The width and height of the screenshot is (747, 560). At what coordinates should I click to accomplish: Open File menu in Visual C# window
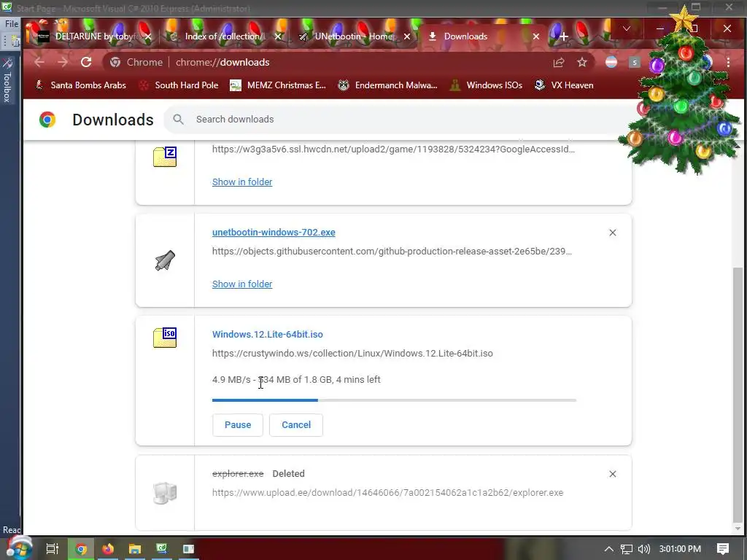click(12, 23)
